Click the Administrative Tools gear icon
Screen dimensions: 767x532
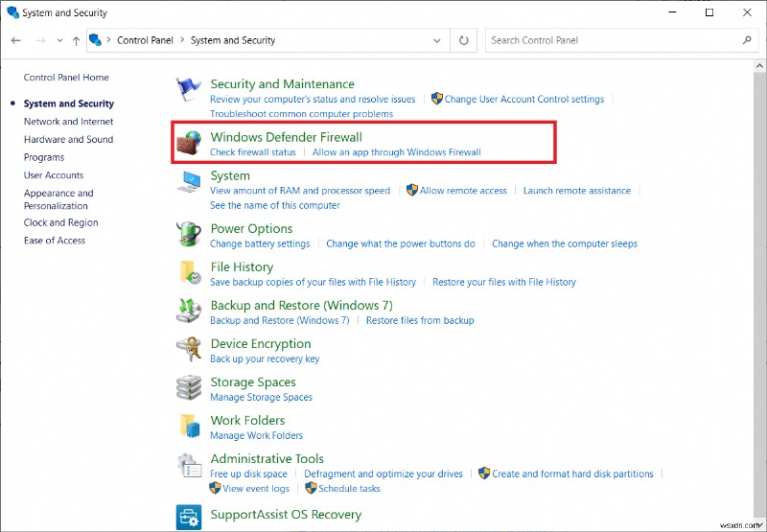click(x=189, y=466)
